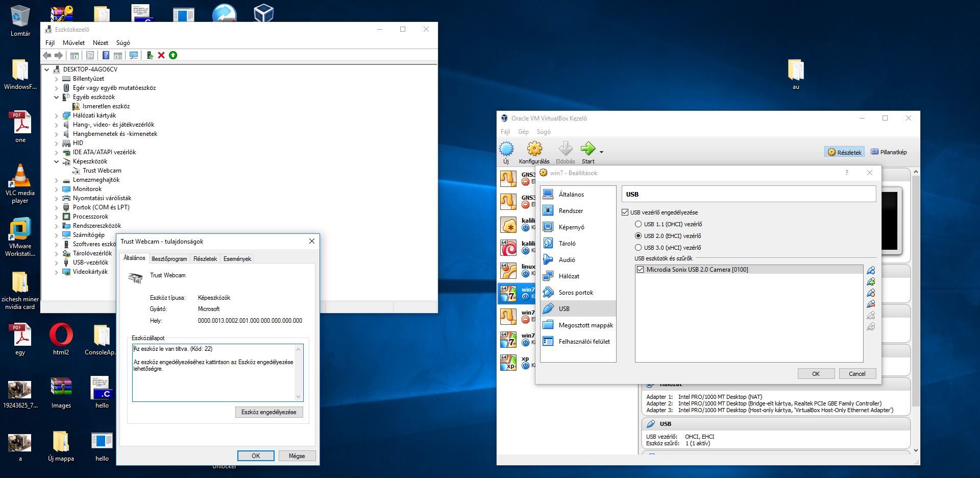Click the Forward arrow in Eszközkezelő toolbar
Viewport: 980px width, 478px height.
(x=59, y=55)
